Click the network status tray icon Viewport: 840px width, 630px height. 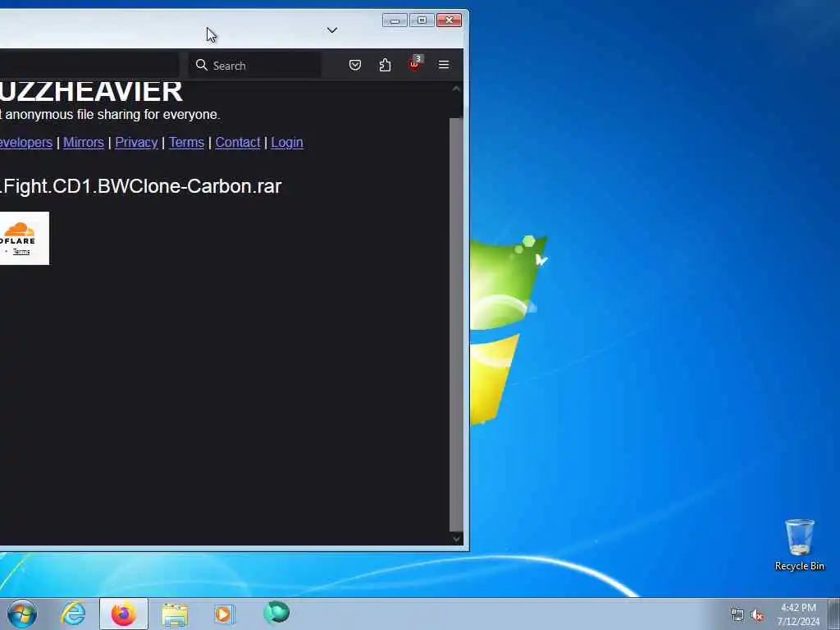pos(737,614)
